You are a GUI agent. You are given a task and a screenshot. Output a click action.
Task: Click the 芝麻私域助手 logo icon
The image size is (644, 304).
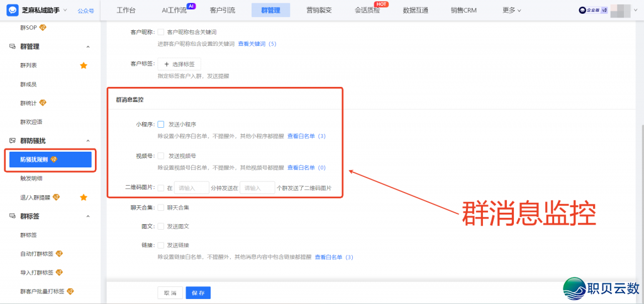[13, 10]
